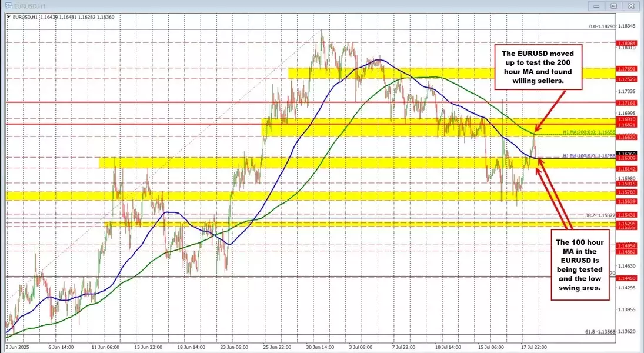
Task: Click the 1.17335 price scale value
Action: (x=627, y=91)
